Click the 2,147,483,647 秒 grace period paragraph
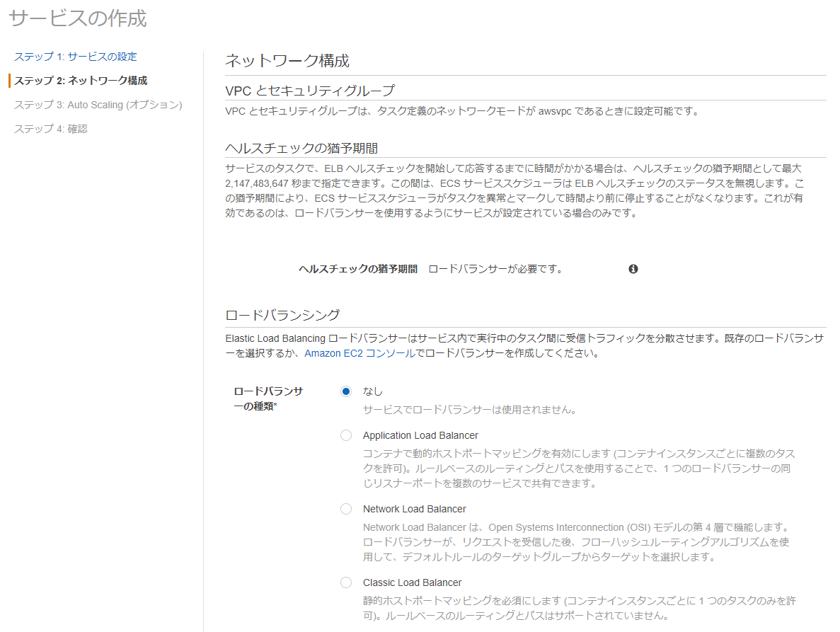 click(x=514, y=190)
